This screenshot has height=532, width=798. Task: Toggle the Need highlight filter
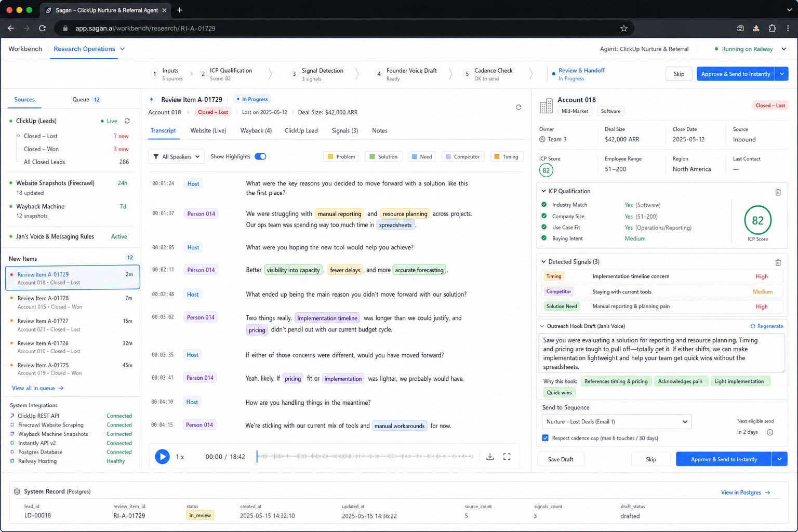click(421, 156)
